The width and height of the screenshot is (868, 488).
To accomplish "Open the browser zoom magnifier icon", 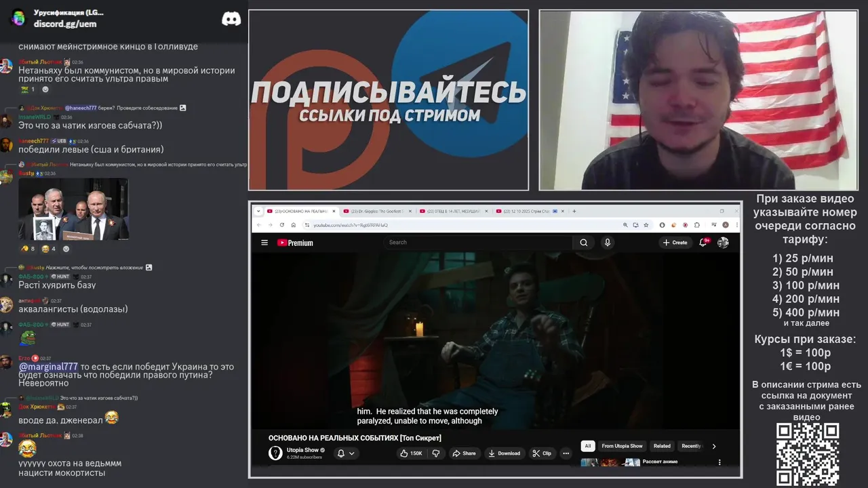I will tap(625, 225).
